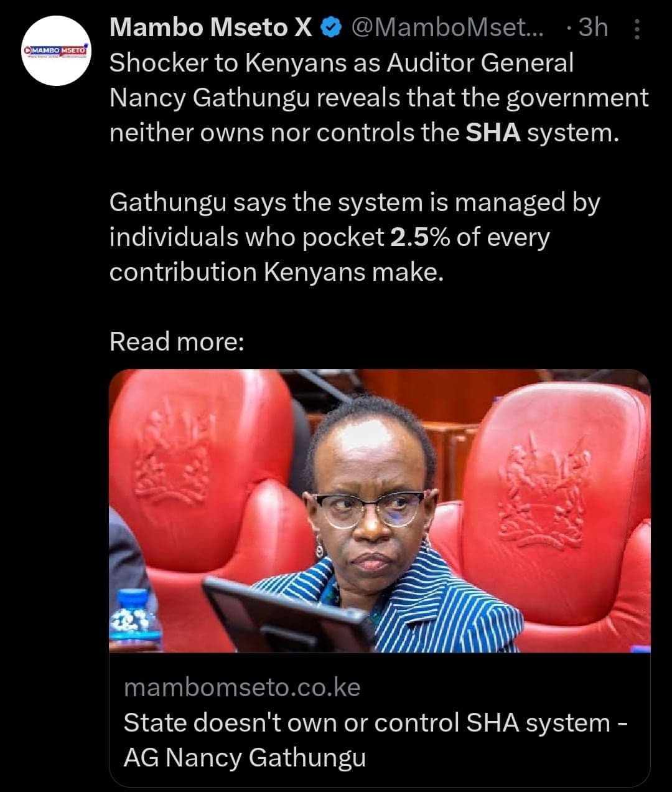The image size is (672, 792).
Task: Tap the 'Gathungu says the system' paragraph
Action: point(355,237)
